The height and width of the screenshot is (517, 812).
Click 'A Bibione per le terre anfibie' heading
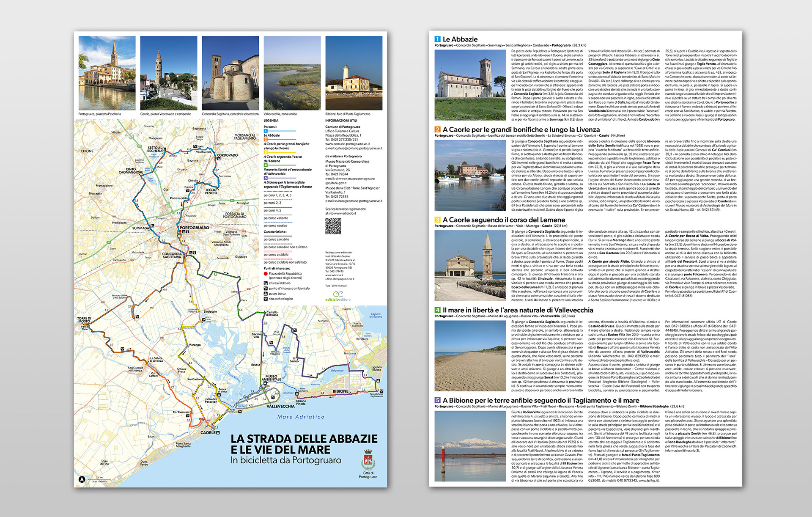click(x=541, y=400)
